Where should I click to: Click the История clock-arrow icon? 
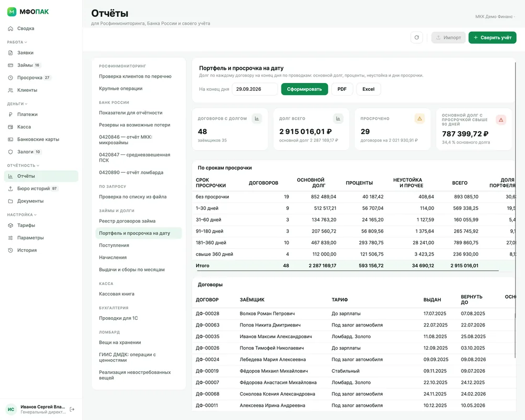coord(10,250)
